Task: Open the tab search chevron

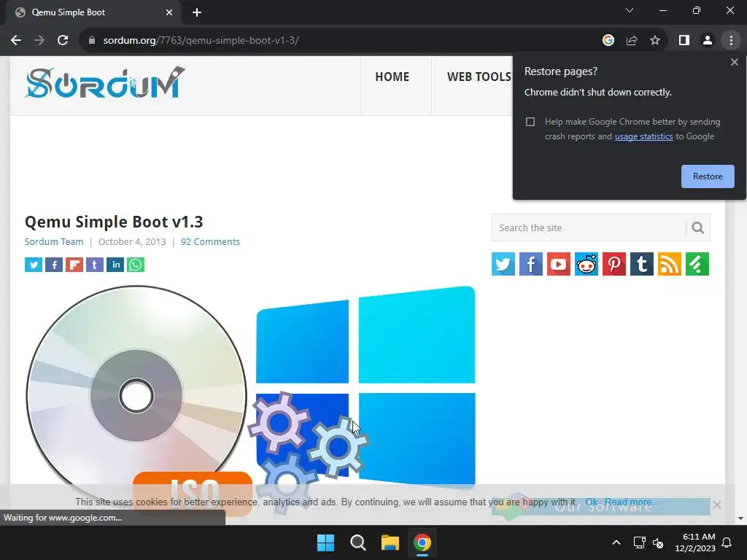Action: 630,10
